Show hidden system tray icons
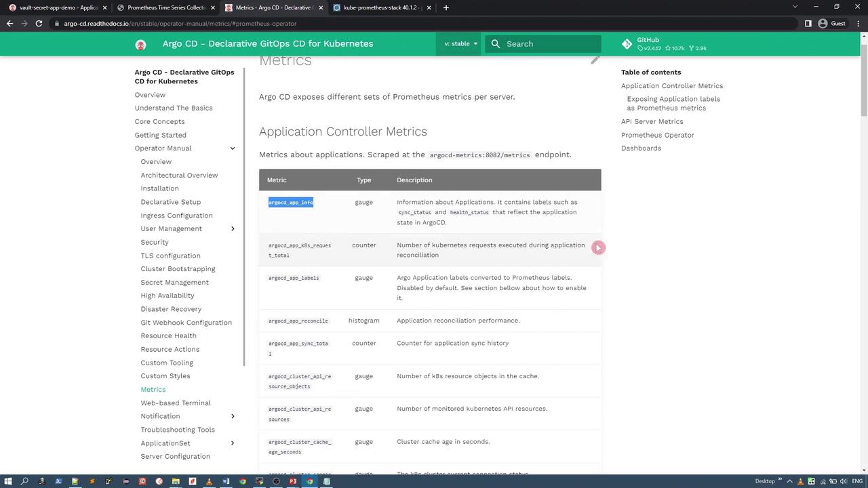The height and width of the screenshot is (488, 868). coord(789,481)
